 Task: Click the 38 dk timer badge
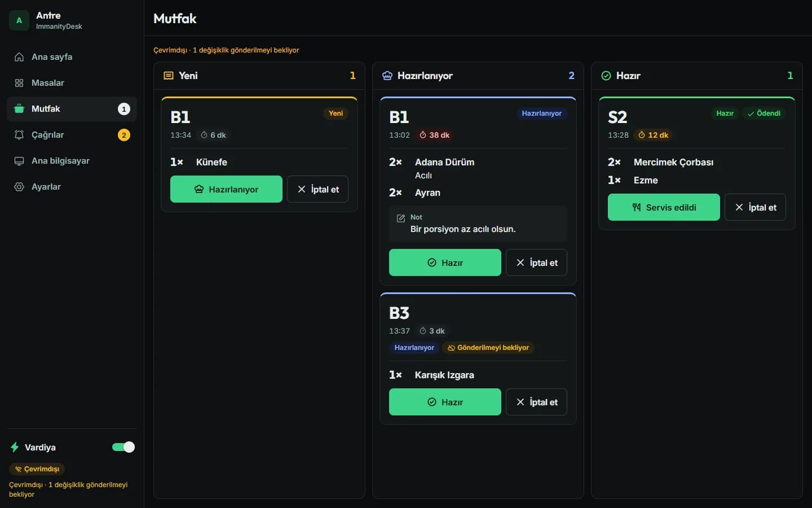[434, 135]
